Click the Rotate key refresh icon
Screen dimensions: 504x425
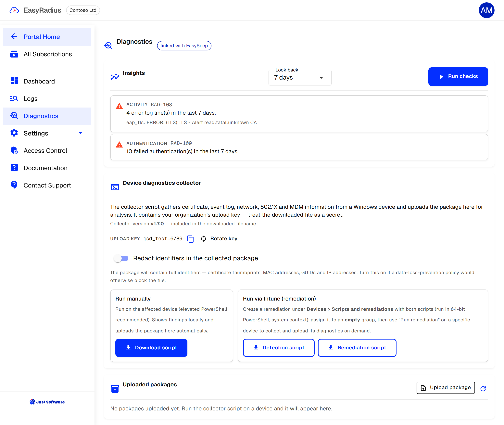[x=204, y=238]
